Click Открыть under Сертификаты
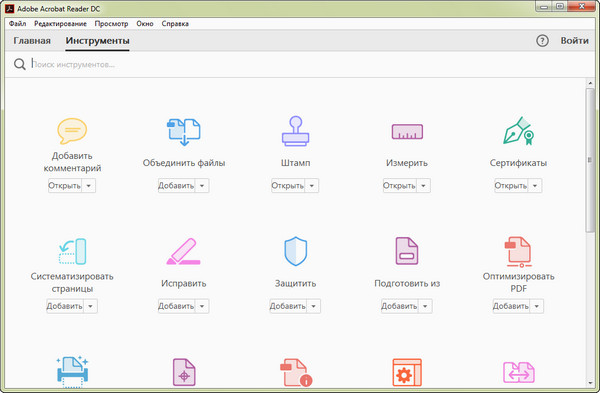Screen dimensions: 600x393 511,186
